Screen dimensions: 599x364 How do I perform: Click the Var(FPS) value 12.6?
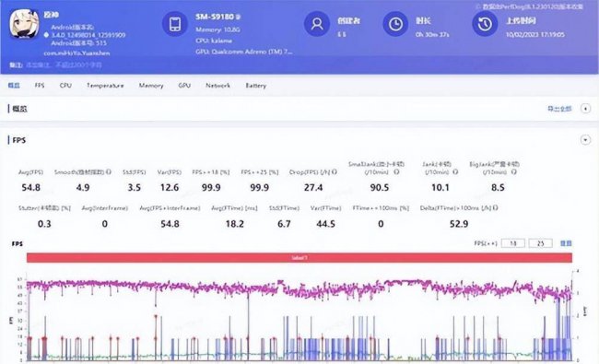[170, 188]
